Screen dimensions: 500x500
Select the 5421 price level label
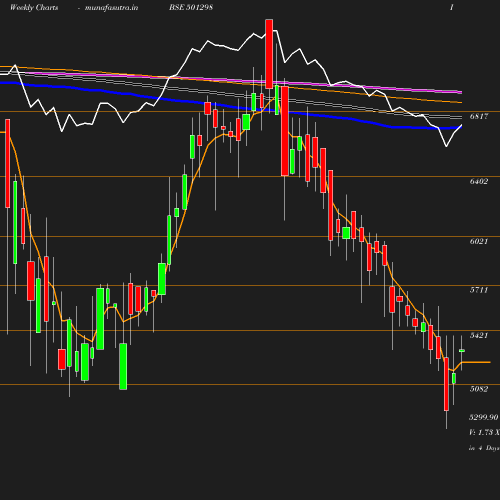click(479, 335)
